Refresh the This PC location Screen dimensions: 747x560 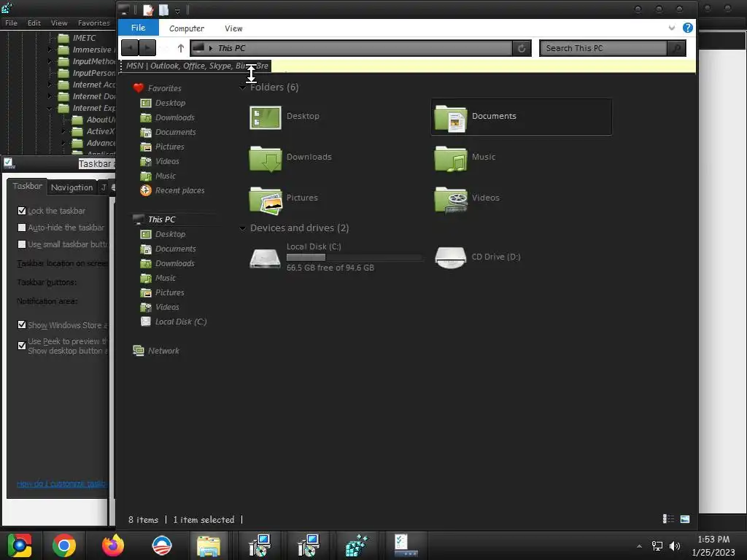point(522,48)
